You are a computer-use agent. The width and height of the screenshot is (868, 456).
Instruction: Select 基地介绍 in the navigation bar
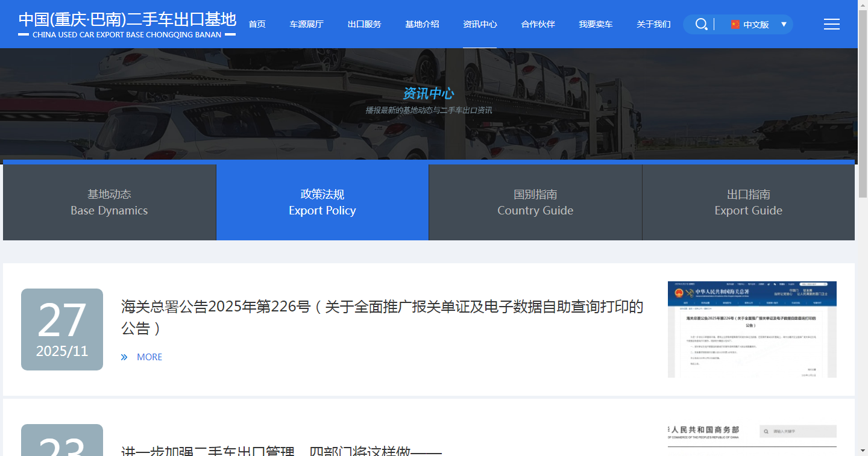[422, 24]
